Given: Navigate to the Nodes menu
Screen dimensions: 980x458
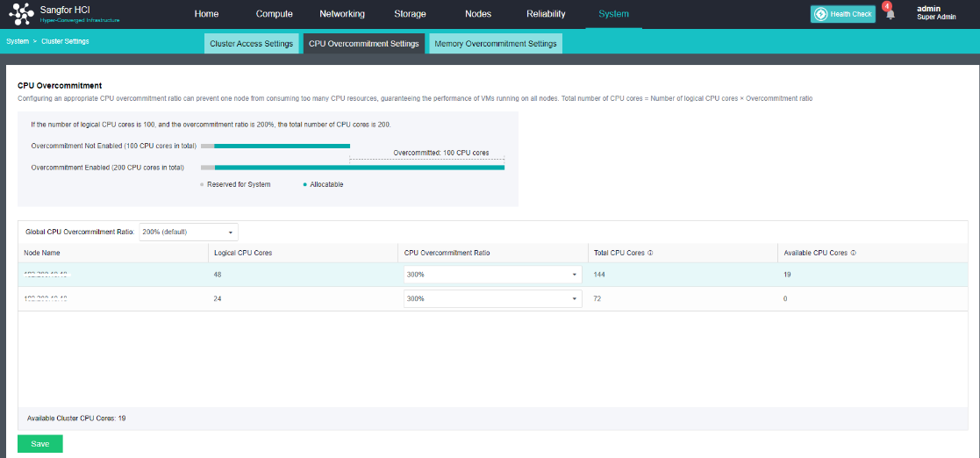Looking at the screenshot, I should pyautogui.click(x=477, y=14).
